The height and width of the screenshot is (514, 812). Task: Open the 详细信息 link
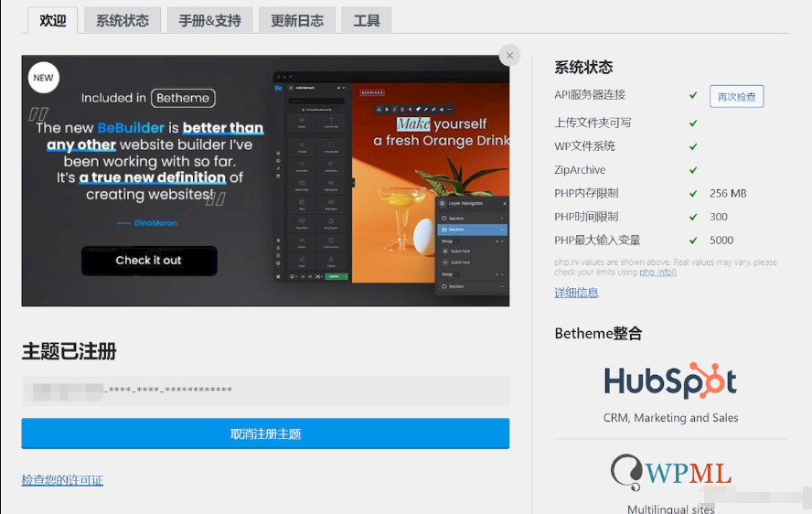576,293
